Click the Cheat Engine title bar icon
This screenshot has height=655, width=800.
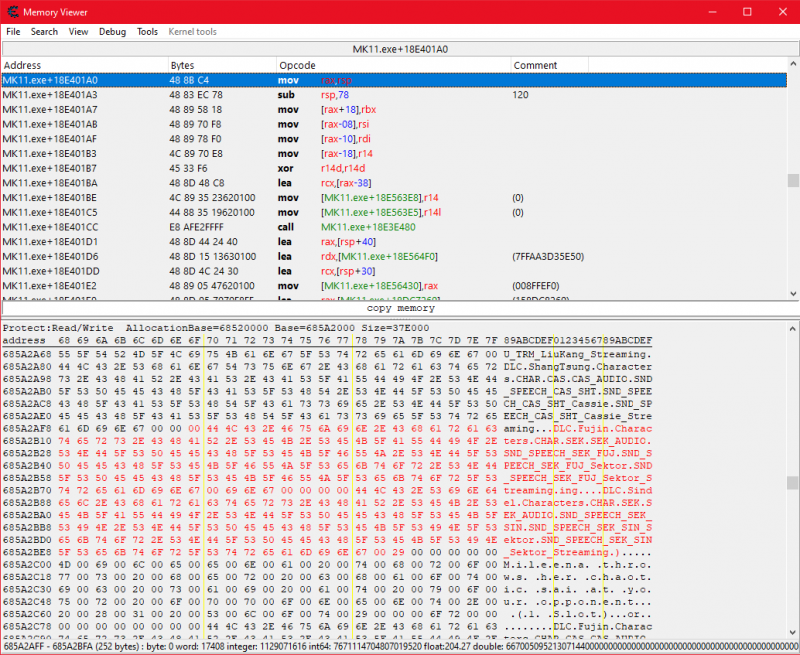click(x=13, y=12)
